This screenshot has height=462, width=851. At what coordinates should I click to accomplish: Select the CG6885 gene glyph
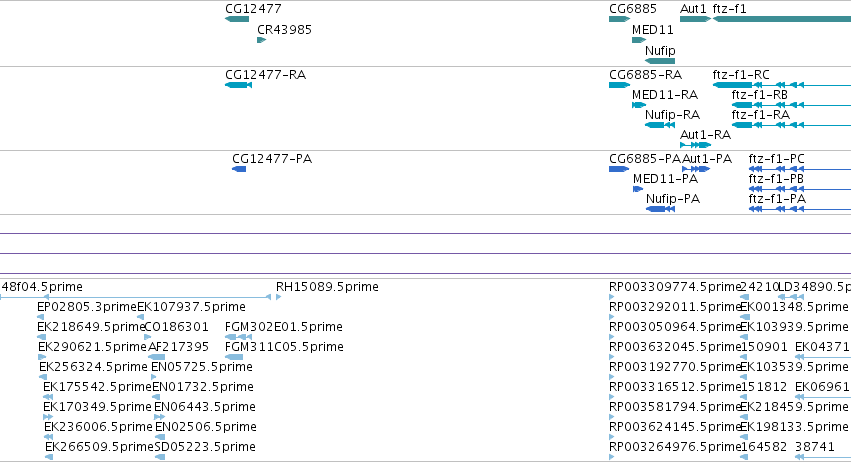pos(619,19)
